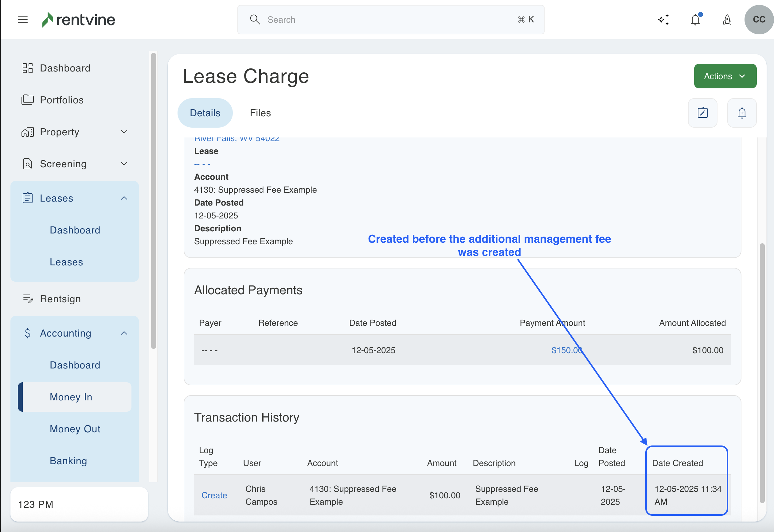
Task: Click the Create log type link
Action: [214, 495]
